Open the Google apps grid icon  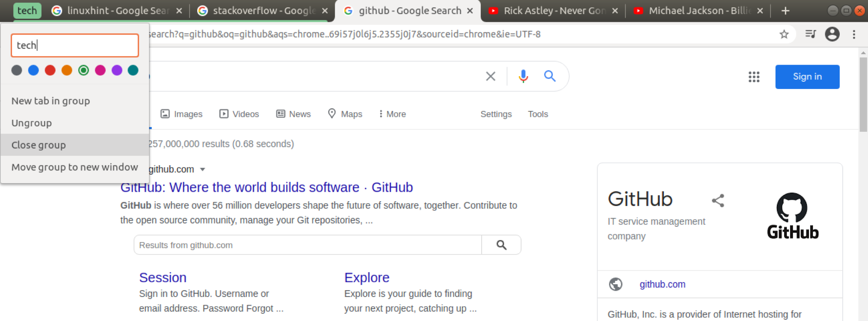[x=754, y=77]
